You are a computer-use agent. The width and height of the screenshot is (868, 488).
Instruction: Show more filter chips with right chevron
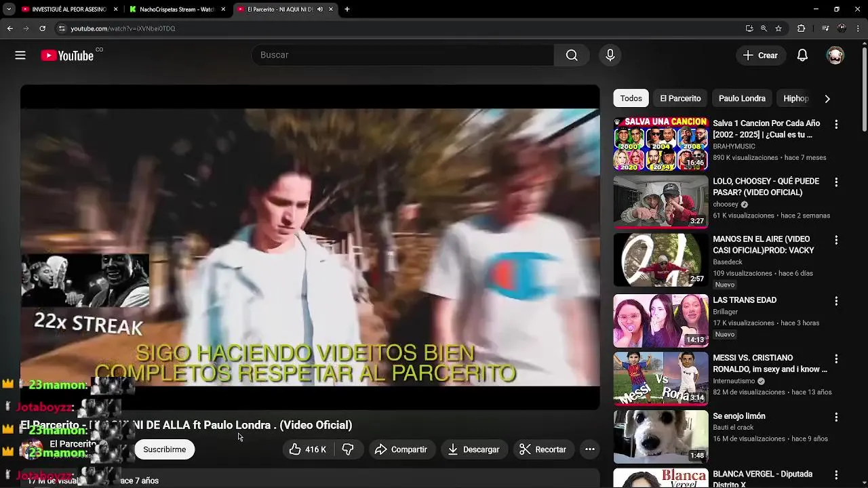point(827,98)
